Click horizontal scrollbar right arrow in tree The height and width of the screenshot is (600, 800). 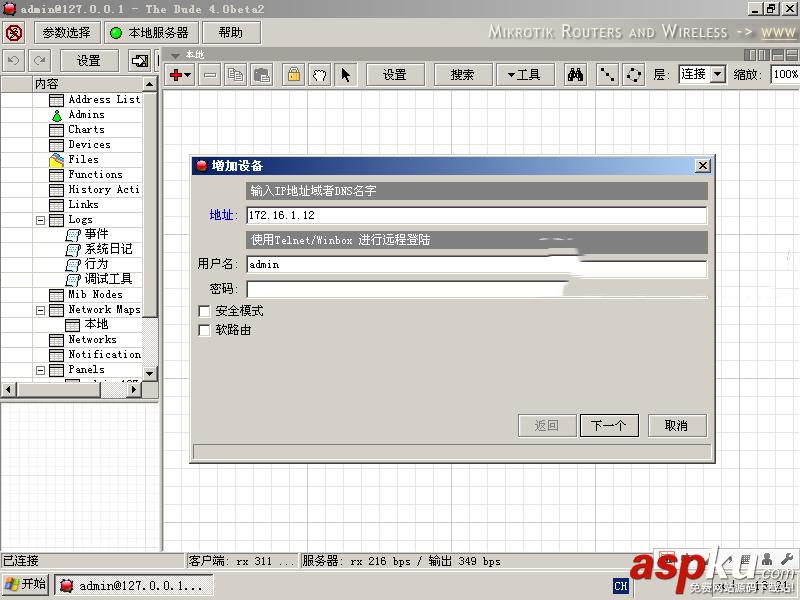[x=134, y=390]
